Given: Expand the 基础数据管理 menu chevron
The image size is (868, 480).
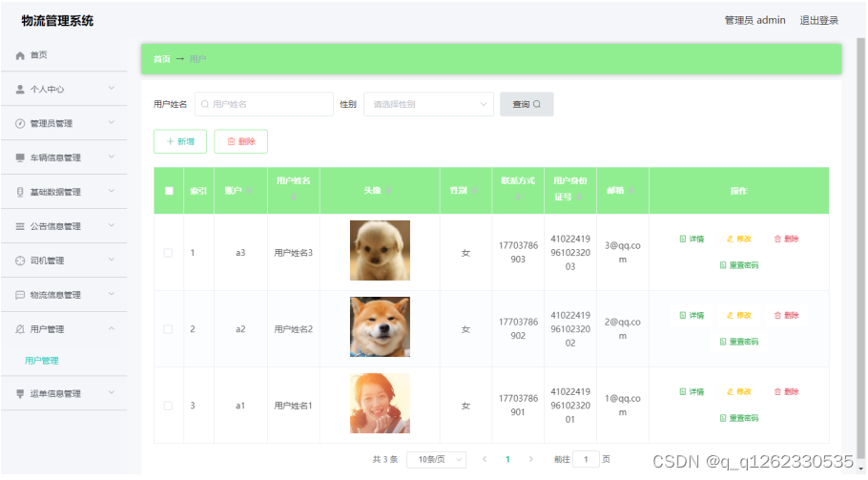Looking at the screenshot, I should [112, 192].
